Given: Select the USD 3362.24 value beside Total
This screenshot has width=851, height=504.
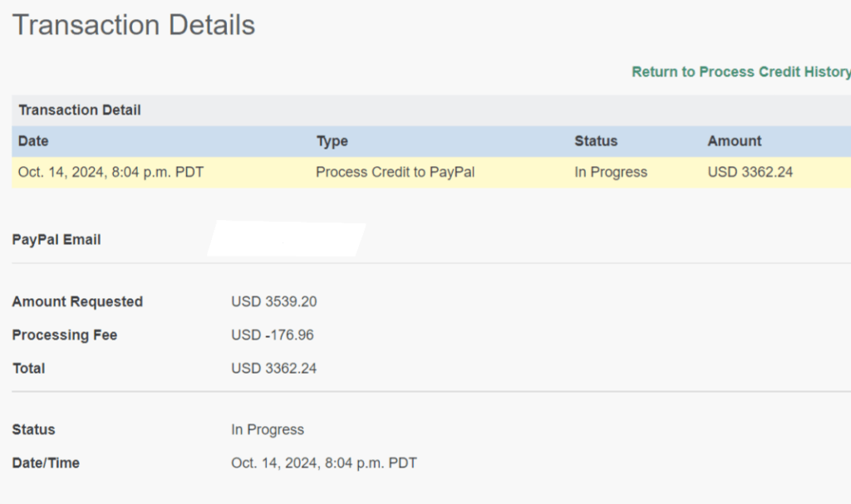Looking at the screenshot, I should click(273, 369).
